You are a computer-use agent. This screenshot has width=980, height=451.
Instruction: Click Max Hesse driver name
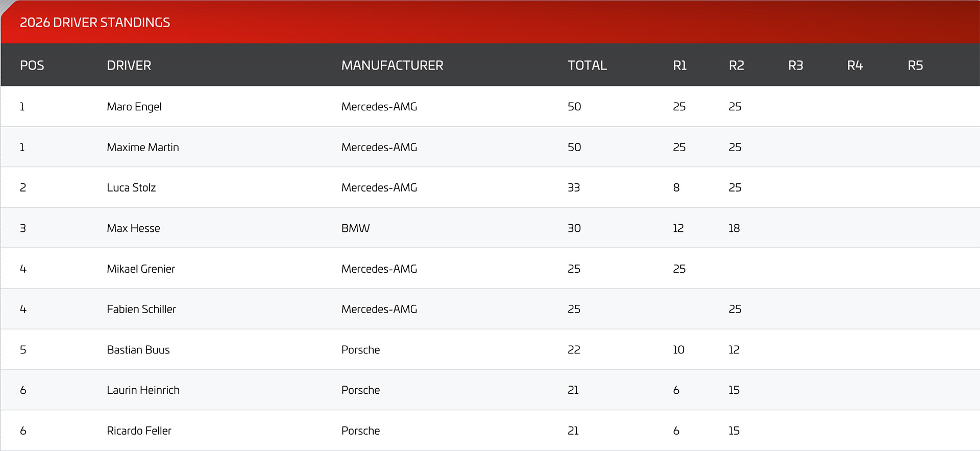[x=133, y=228]
